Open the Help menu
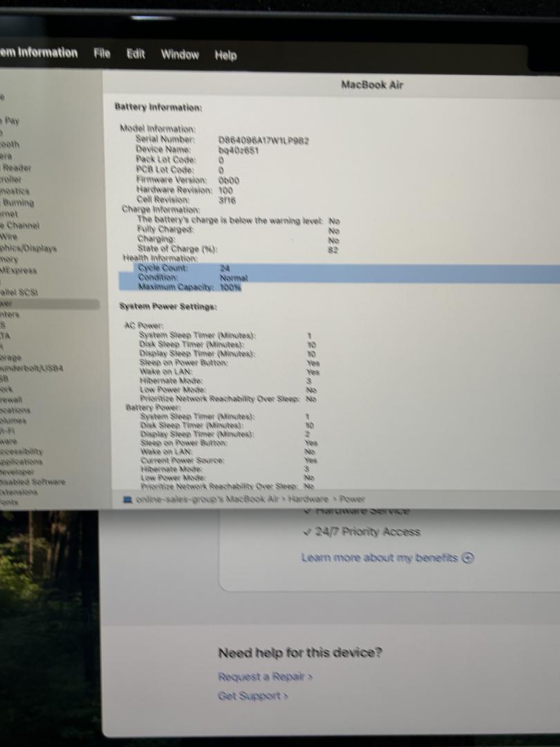Image resolution: width=560 pixels, height=747 pixels. click(x=225, y=55)
